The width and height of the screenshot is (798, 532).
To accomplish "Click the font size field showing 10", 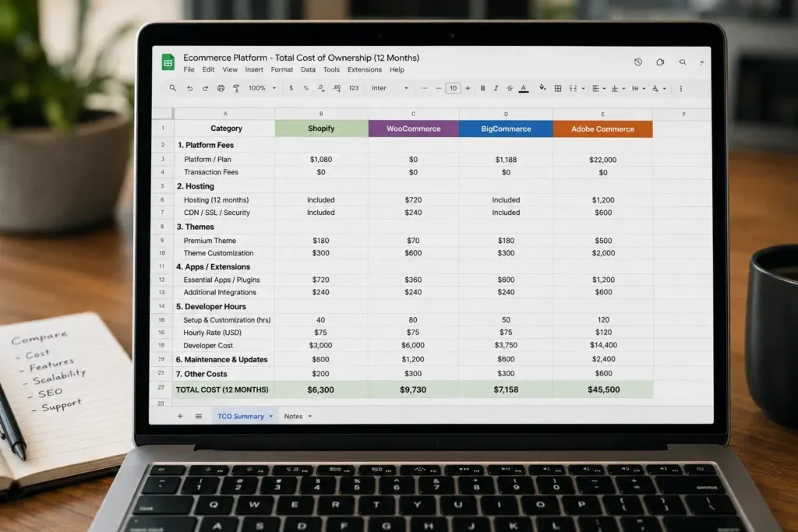I will click(453, 88).
